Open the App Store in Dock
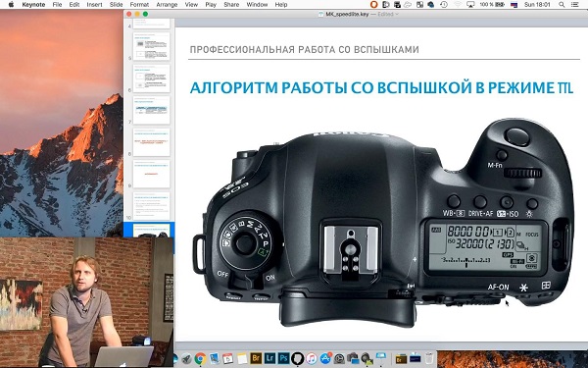Screen dimensions: 588x368 325,358
